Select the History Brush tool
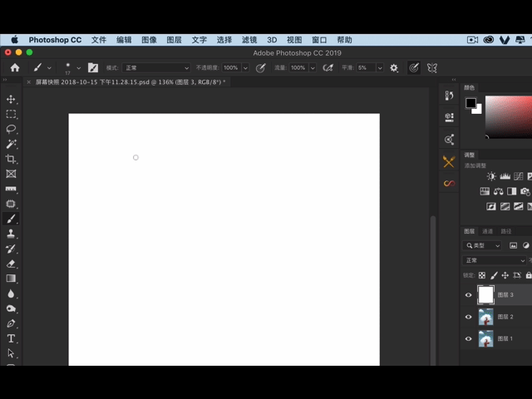Image resolution: width=532 pixels, height=399 pixels. (x=11, y=249)
